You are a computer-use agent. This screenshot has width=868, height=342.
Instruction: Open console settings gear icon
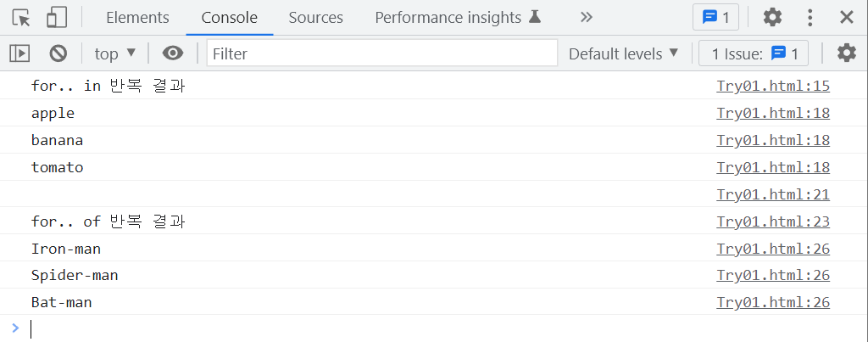[847, 53]
